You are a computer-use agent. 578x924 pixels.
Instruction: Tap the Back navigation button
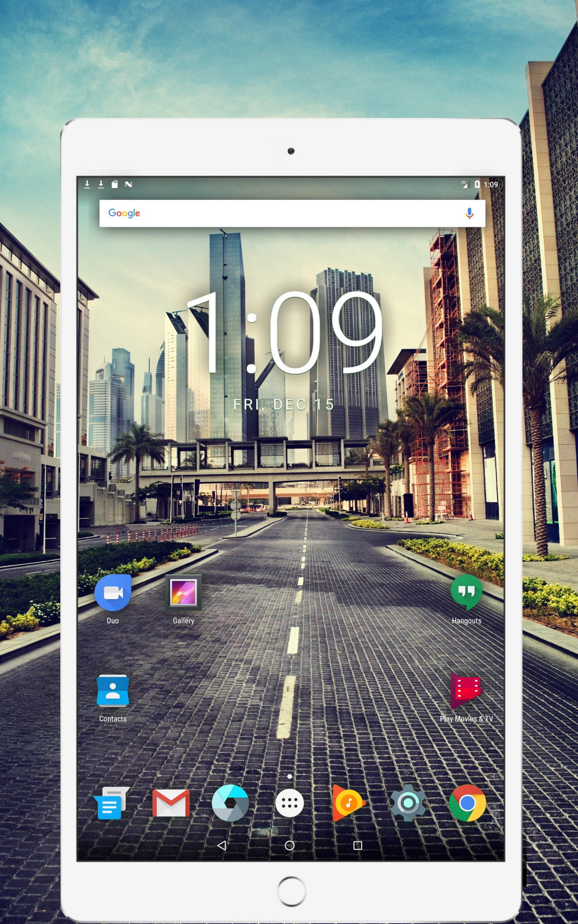[x=222, y=845]
